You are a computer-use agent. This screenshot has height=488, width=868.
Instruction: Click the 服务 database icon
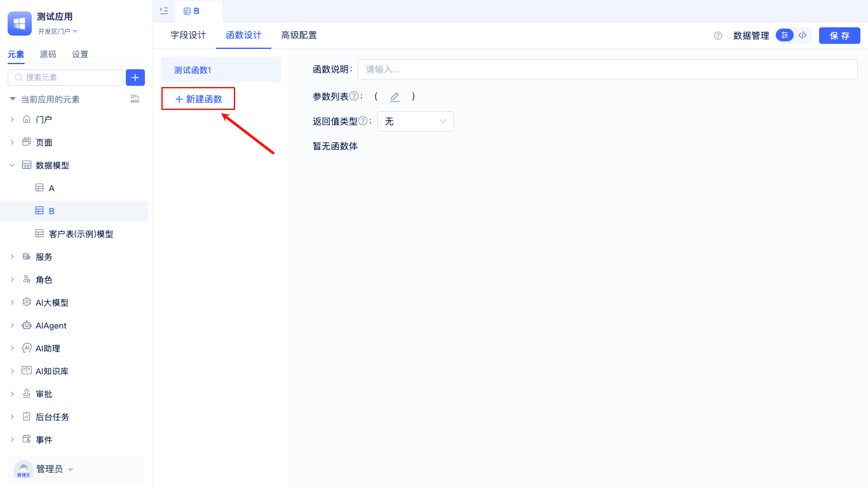point(27,256)
